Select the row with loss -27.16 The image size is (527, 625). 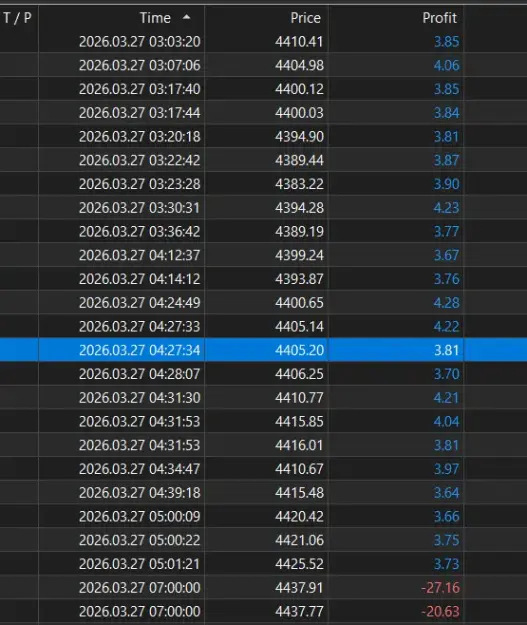264,588
